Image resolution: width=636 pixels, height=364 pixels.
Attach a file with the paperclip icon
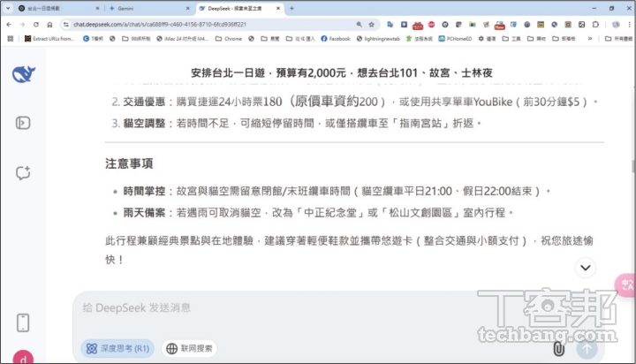tap(559, 349)
